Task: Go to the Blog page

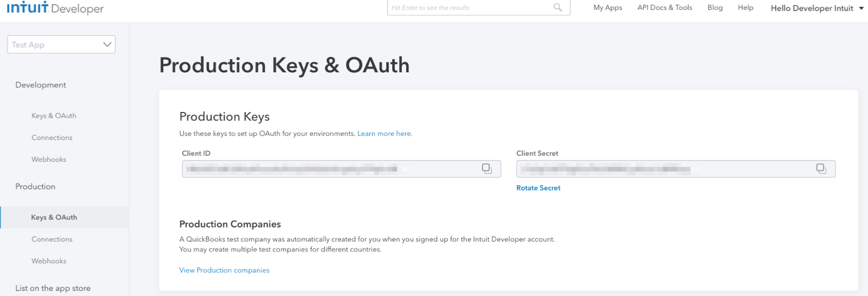Action: pyautogui.click(x=715, y=8)
